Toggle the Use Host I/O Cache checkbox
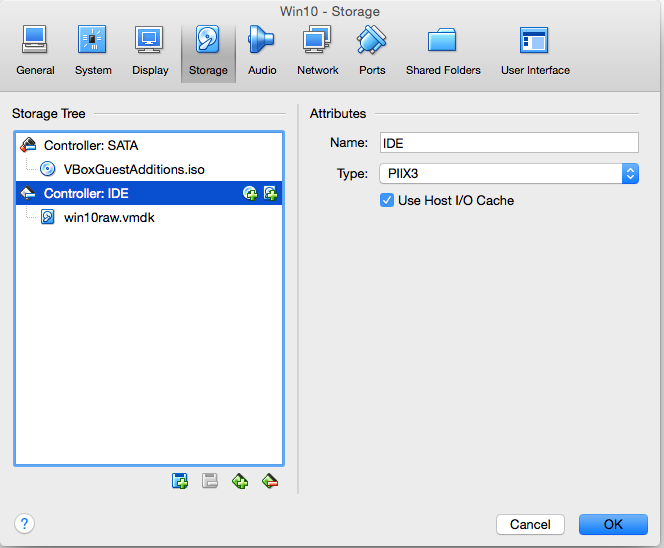664x548 pixels. tap(387, 200)
